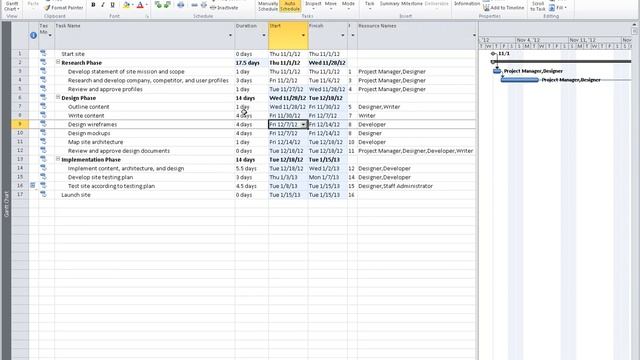The image size is (640, 360).
Task: Click task mode icon for Write content
Action: pos(43,116)
